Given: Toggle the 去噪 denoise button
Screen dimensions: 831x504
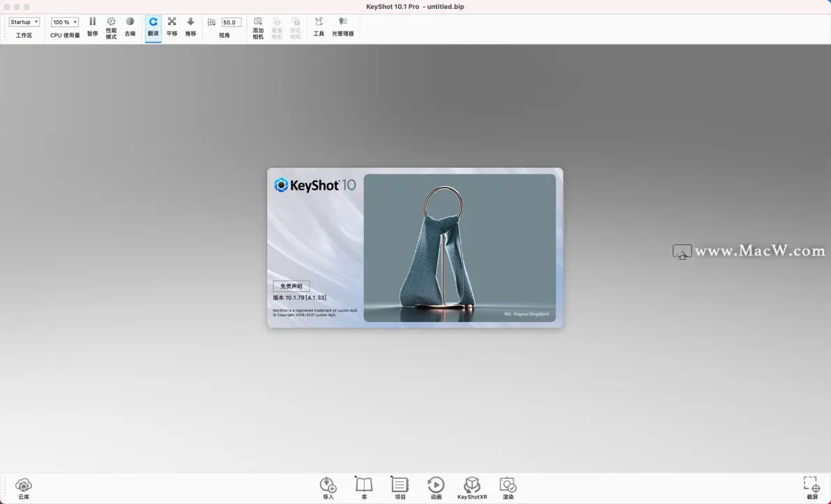Looking at the screenshot, I should tap(130, 27).
